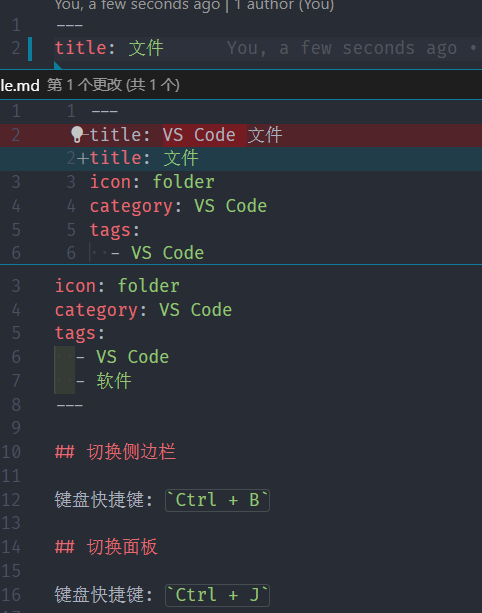Click the change count label in diff header
Screen dimensions: 482x613
pos(113,85)
